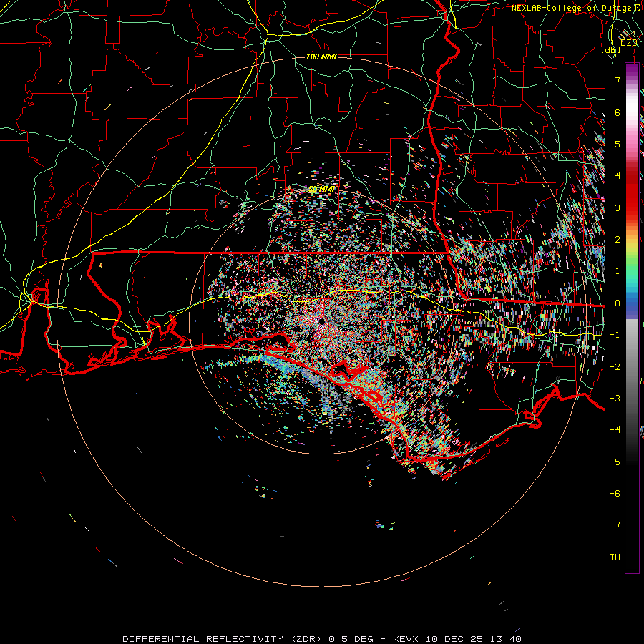Click the -1 value on the scale

click(615, 335)
